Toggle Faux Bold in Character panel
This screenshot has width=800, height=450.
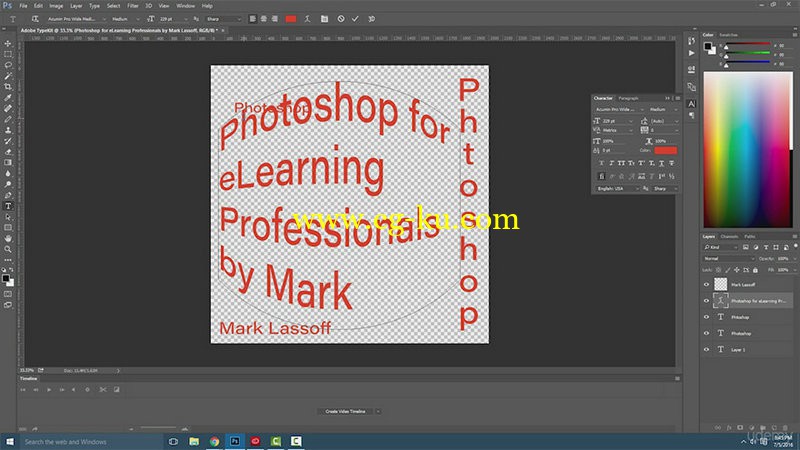(601, 163)
